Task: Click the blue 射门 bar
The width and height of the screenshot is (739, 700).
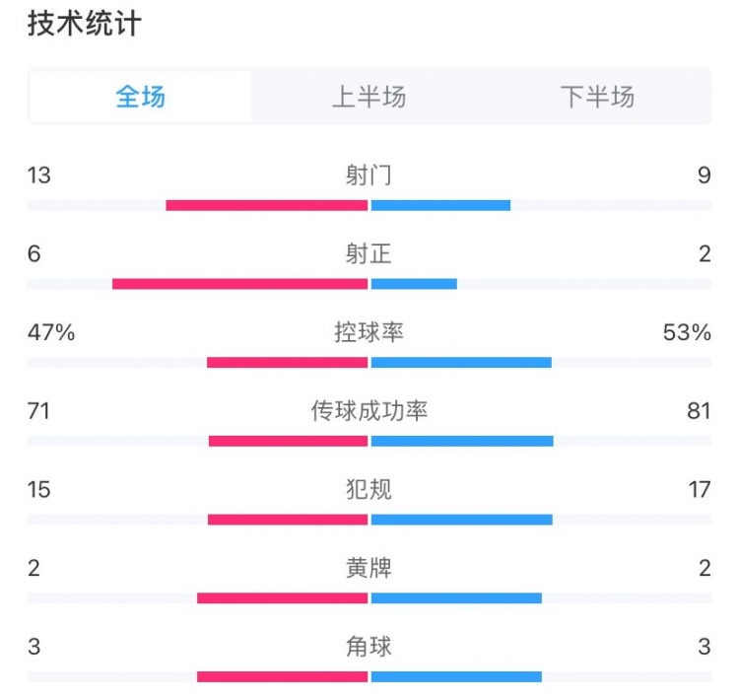Action: 440,205
